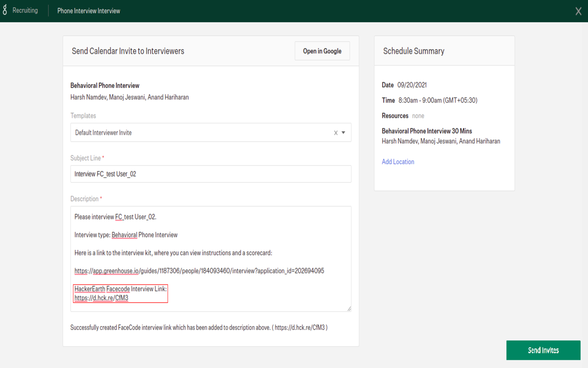
Task: Grab the Description textarea resize handle
Action: coord(349,309)
